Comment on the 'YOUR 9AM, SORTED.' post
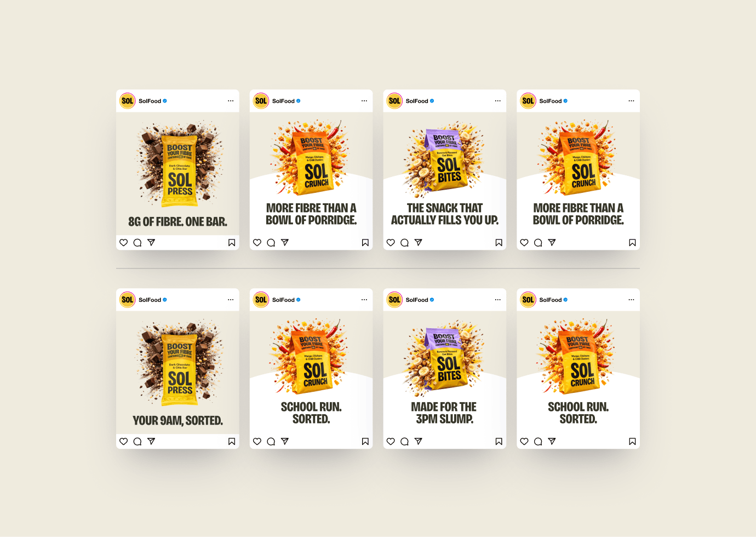Image resolution: width=756 pixels, height=537 pixels. pyautogui.click(x=138, y=442)
